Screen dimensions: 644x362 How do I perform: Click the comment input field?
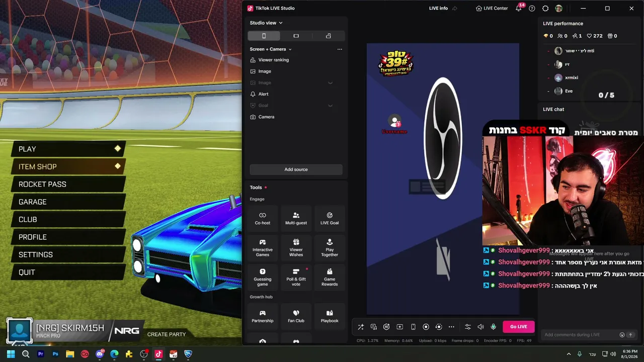(579, 335)
